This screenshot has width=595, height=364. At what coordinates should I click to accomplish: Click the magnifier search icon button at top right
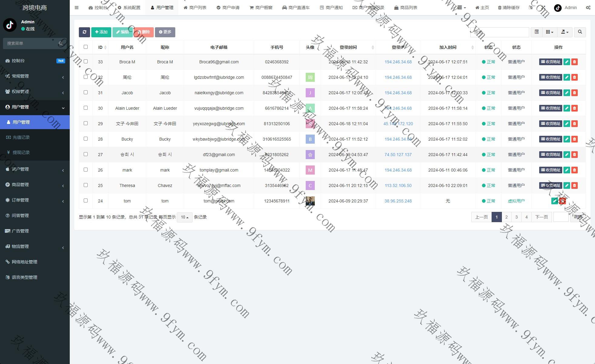580,32
